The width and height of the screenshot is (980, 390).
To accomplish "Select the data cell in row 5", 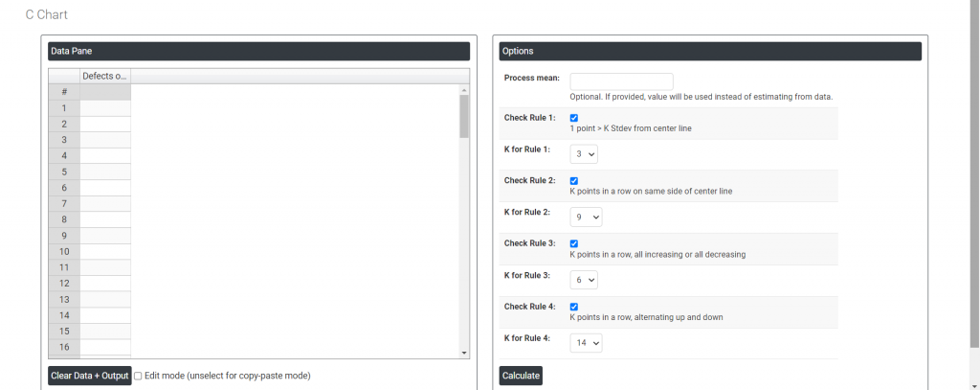I will tap(105, 172).
